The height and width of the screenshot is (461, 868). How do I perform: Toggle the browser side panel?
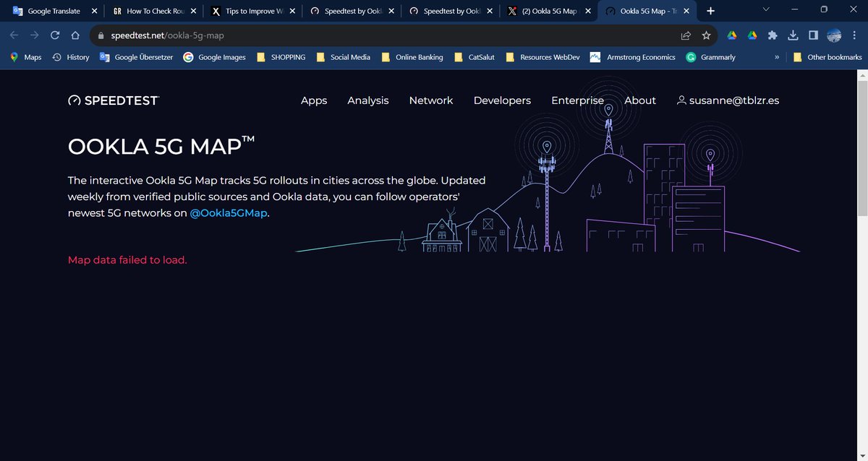[x=813, y=35]
